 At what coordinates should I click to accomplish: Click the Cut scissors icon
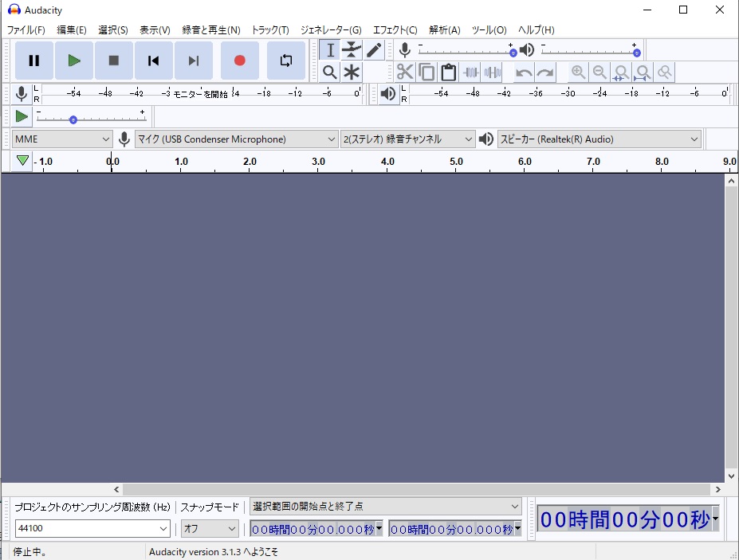(x=405, y=72)
